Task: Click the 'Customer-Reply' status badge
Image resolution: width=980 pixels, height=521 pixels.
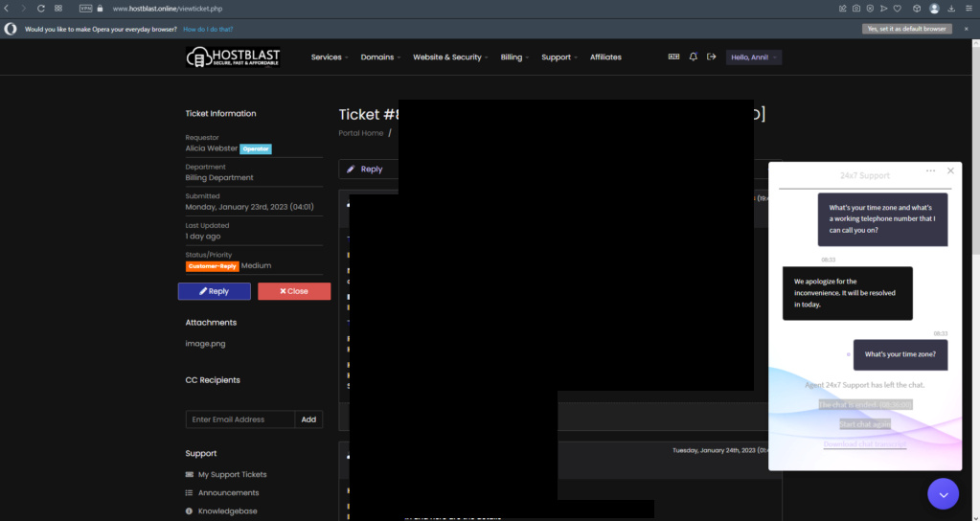Action: pos(213,266)
